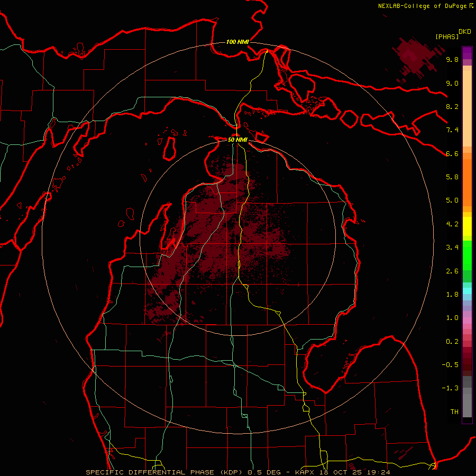The height and width of the screenshot is (476, 476).
Task: Click the 2.6 scale value
Action: click(452, 271)
